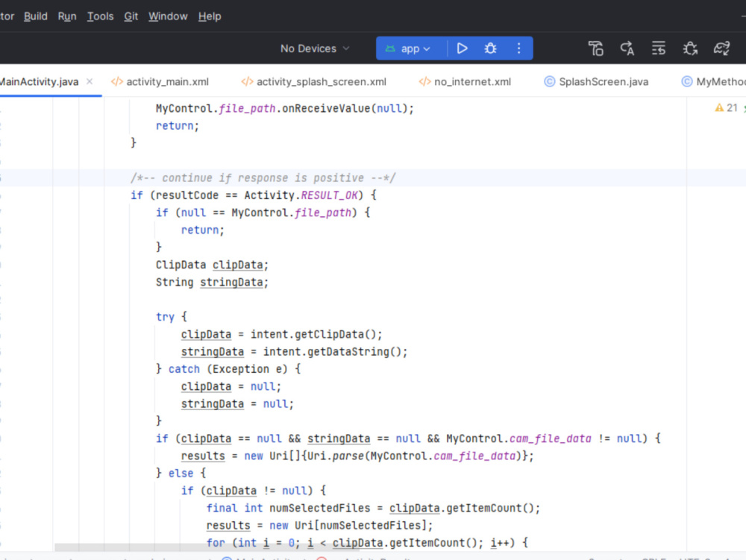The height and width of the screenshot is (560, 746).
Task: Click the "String" type before stringData
Action: (x=175, y=283)
